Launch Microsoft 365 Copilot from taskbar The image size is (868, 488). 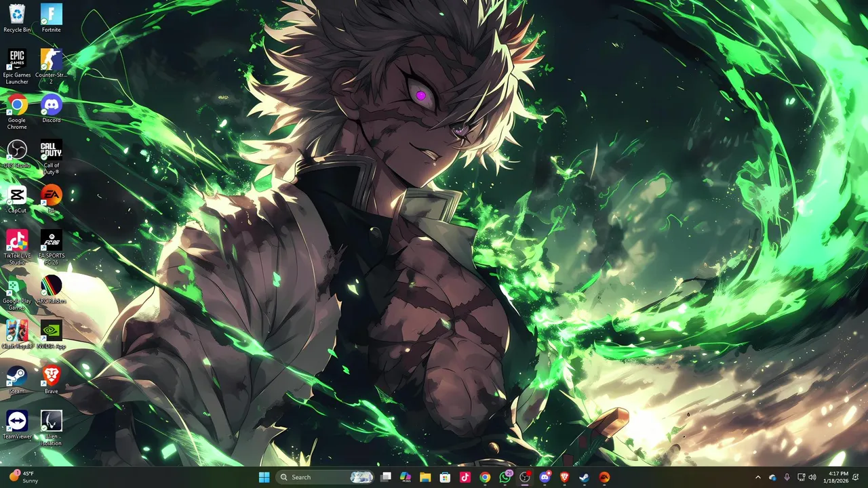point(406,477)
